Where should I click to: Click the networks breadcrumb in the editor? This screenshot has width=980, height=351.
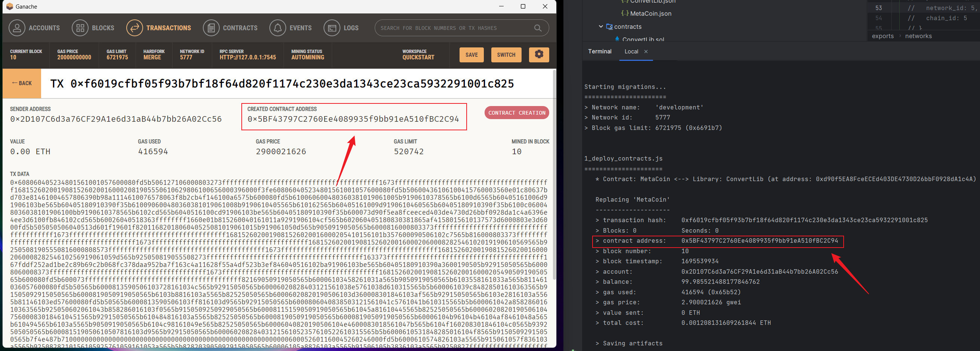[x=918, y=36]
